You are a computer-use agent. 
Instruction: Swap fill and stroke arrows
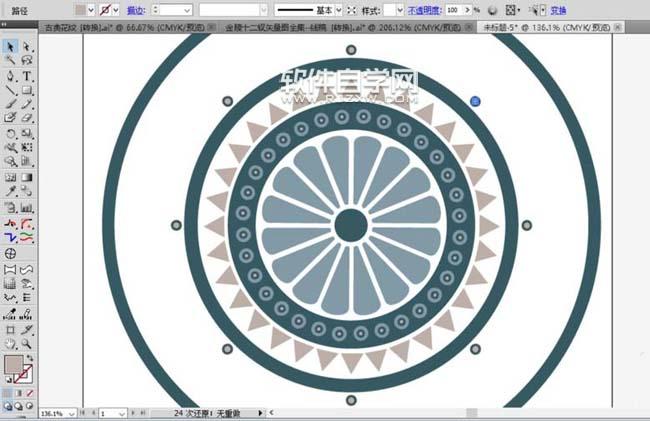[30, 357]
